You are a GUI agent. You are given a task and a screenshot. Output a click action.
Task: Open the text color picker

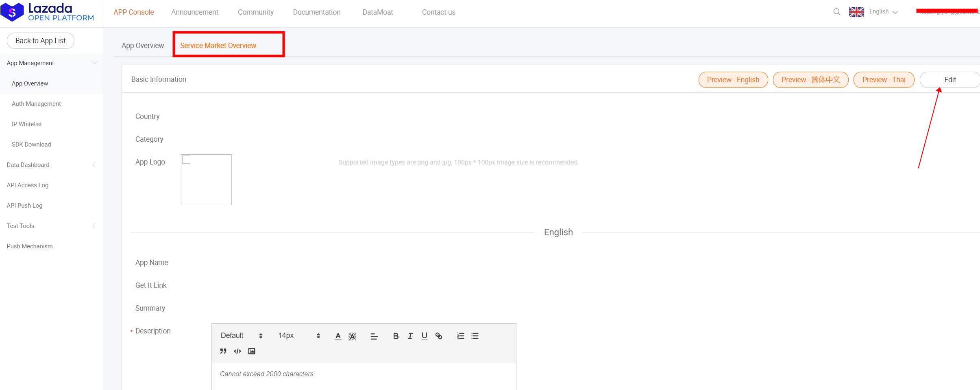pos(338,336)
